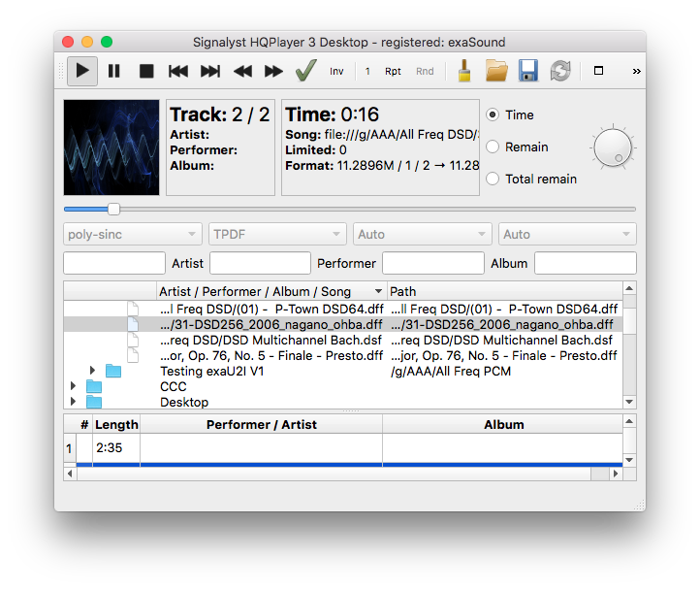The width and height of the screenshot is (700, 589).
Task: Click the /g/AAA/All Freq PCM path text
Action: (x=451, y=372)
